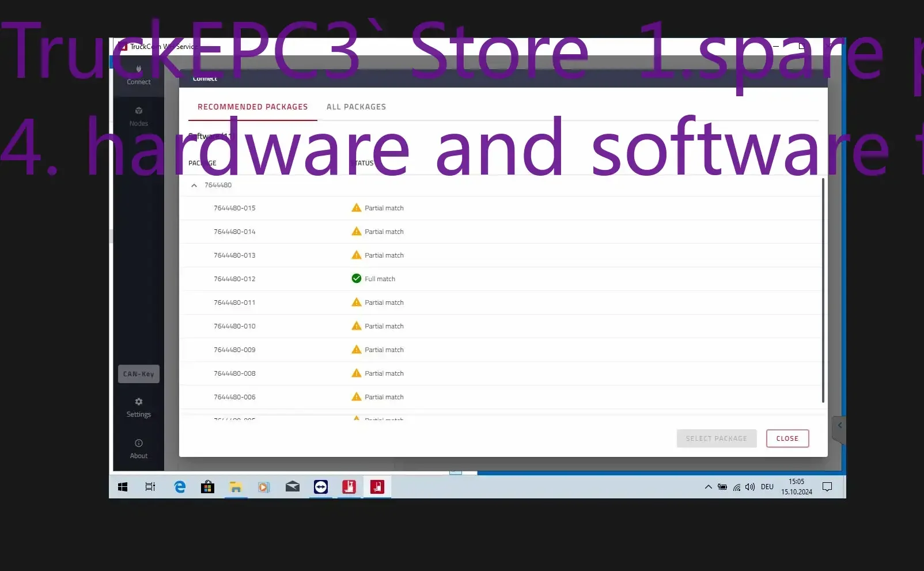The height and width of the screenshot is (571, 924).
Task: Open Settings in the sidebar
Action: pos(139,407)
